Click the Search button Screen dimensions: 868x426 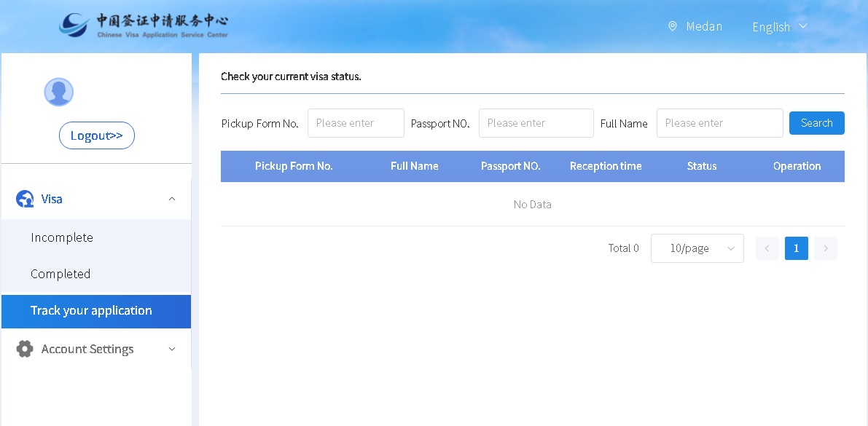click(x=816, y=122)
